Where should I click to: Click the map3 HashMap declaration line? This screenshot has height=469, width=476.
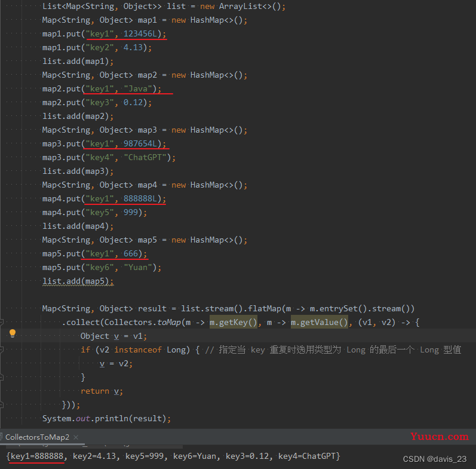click(x=145, y=130)
